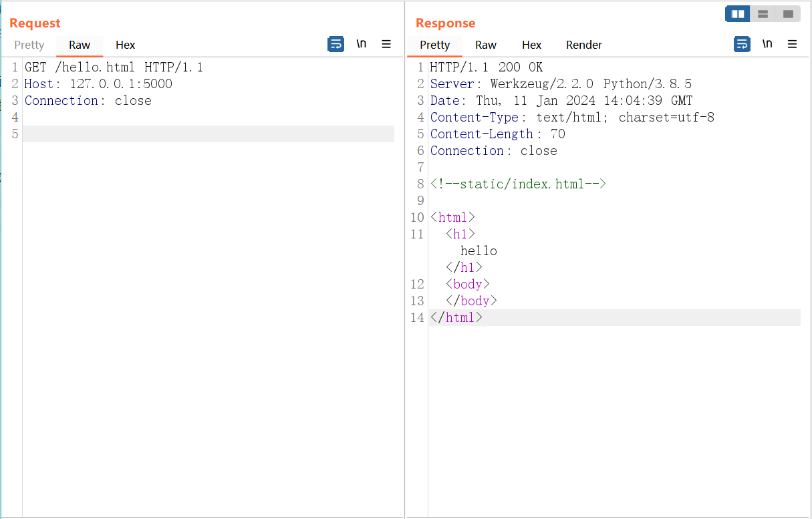Image resolution: width=812 pixels, height=519 pixels.
Task: Switch to combined tabbed layout icon
Action: pyautogui.click(x=788, y=14)
